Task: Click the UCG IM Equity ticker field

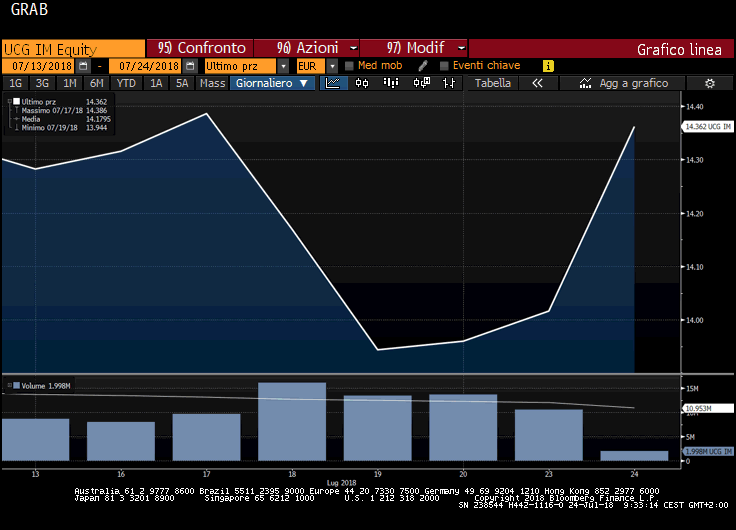Action: point(73,48)
